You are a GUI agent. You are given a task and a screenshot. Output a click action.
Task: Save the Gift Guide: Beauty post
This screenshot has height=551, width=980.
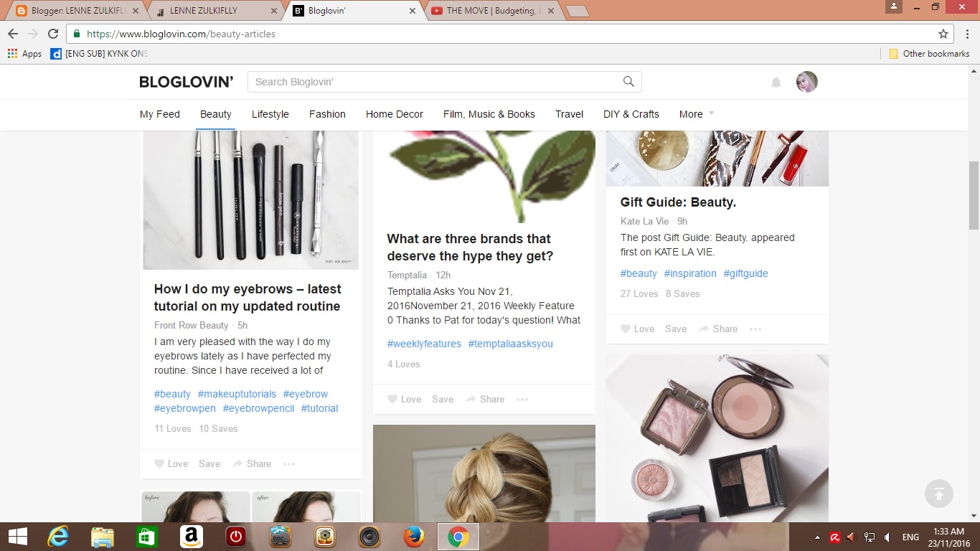[x=676, y=329]
